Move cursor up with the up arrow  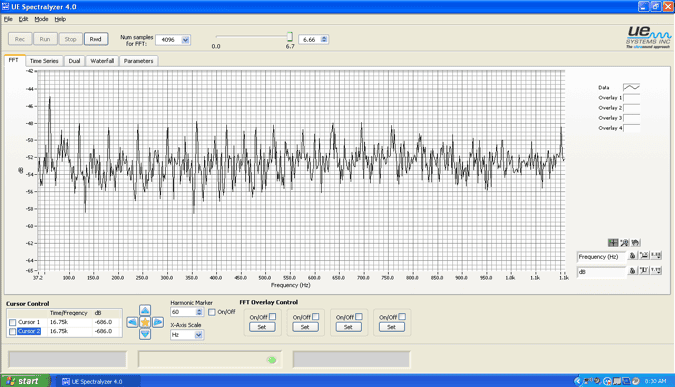pyautogui.click(x=145, y=310)
